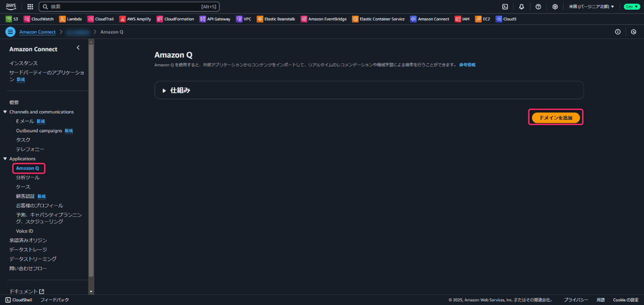Select Voice ID in sidebar

click(25, 231)
